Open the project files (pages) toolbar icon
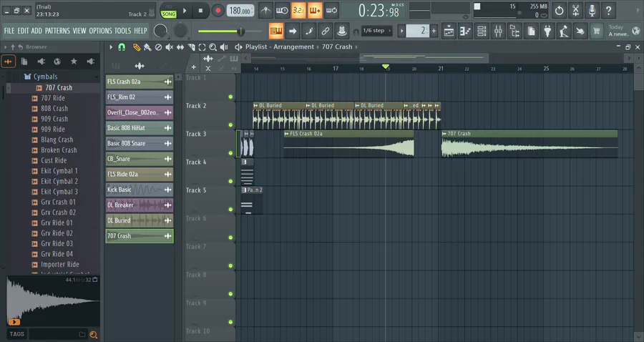The width and height of the screenshot is (644, 342). coord(531,31)
